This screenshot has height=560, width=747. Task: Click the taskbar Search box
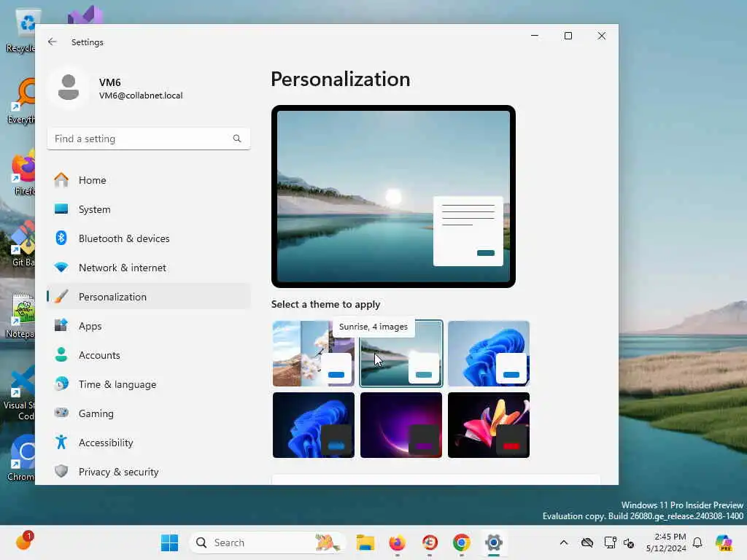point(267,542)
